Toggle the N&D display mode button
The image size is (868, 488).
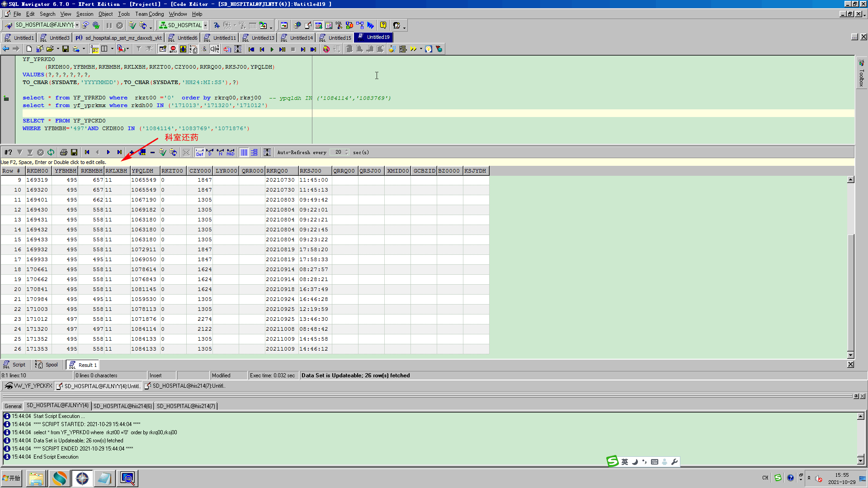point(231,152)
